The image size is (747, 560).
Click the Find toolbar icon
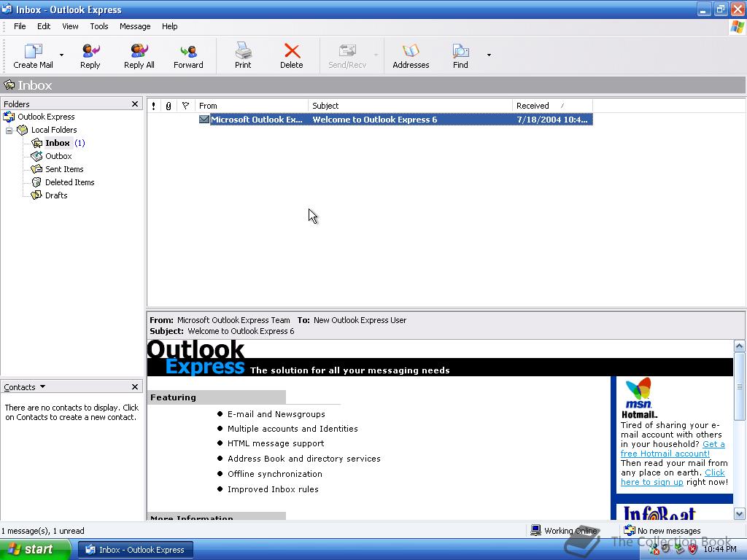(x=460, y=50)
